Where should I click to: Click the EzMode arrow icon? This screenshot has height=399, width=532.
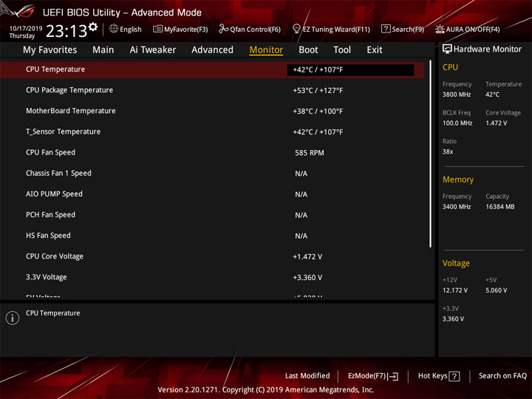point(393,376)
